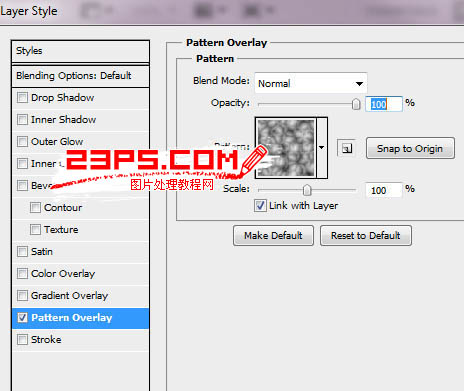Enable the Satin checkbox
This screenshot has width=464, height=391.
[22, 252]
